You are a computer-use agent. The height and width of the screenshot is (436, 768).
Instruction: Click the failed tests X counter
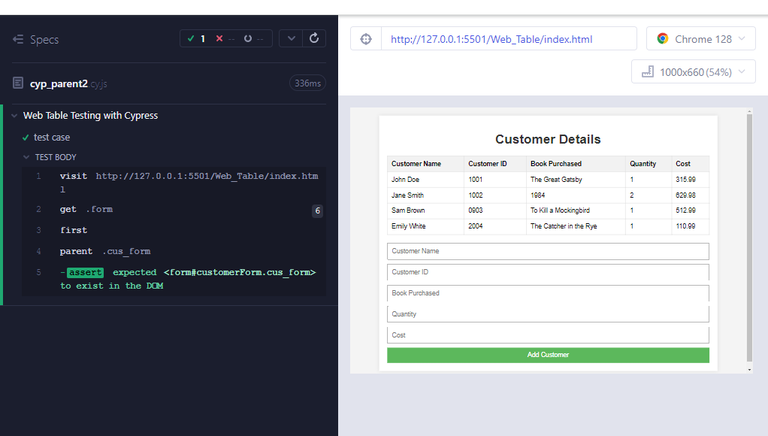[x=225, y=39]
